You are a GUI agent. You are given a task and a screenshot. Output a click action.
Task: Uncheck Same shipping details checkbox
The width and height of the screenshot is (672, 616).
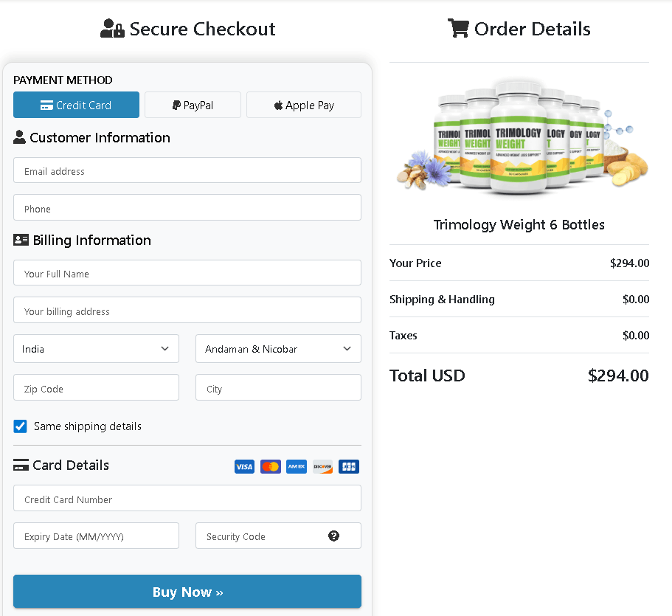pos(20,426)
